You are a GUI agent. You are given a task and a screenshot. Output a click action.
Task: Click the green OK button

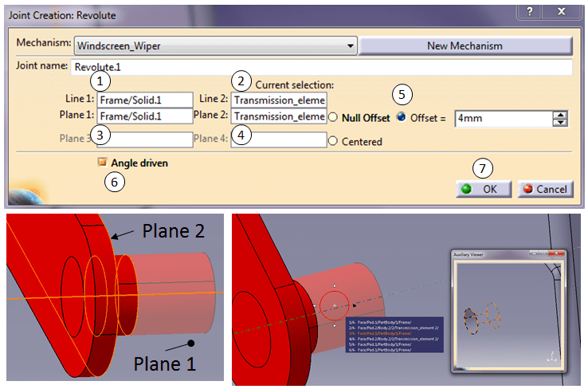(483, 189)
